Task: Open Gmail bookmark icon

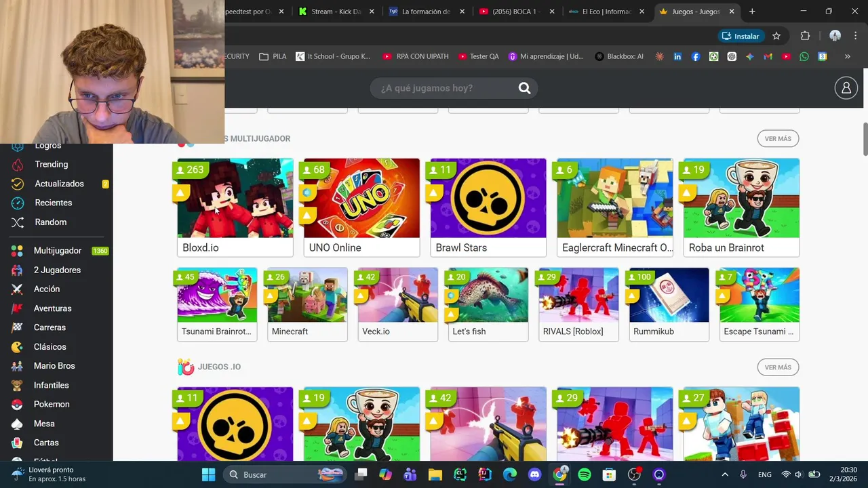Action: (x=768, y=57)
